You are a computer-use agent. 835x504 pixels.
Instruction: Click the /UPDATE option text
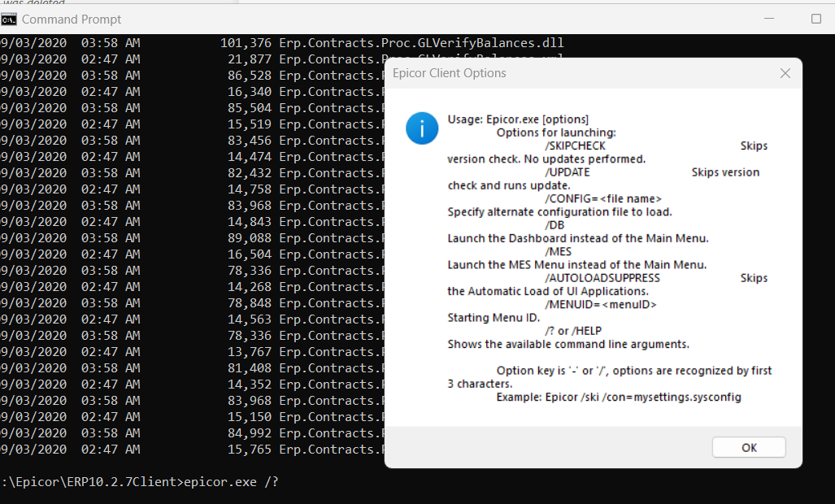pyautogui.click(x=568, y=172)
